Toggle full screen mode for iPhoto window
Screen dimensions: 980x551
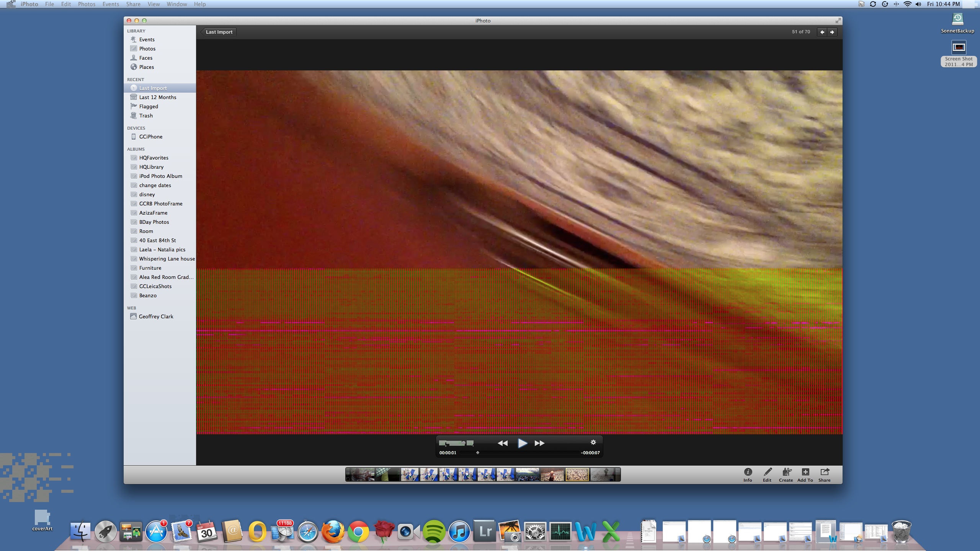pyautogui.click(x=838, y=20)
